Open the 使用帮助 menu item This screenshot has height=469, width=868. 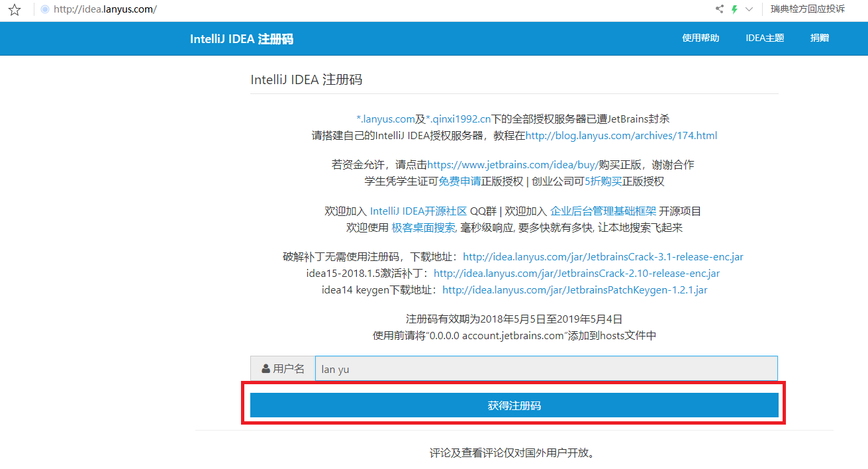pos(700,38)
